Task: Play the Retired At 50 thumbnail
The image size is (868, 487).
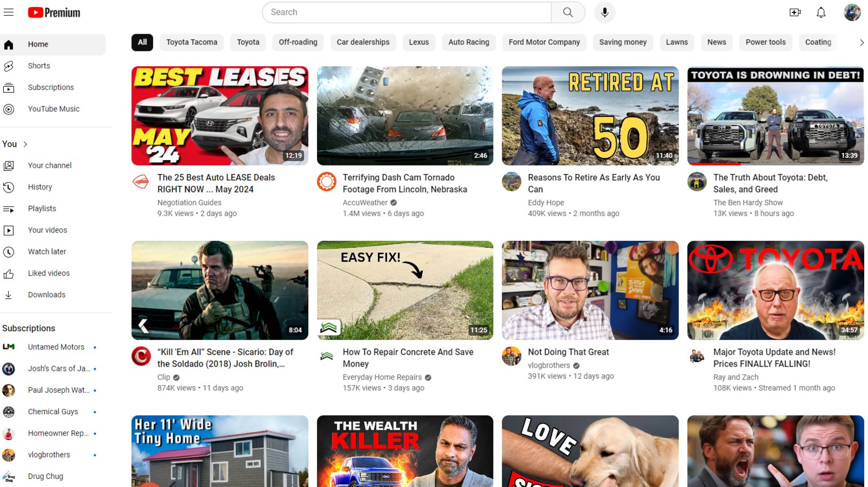Action: (590, 116)
